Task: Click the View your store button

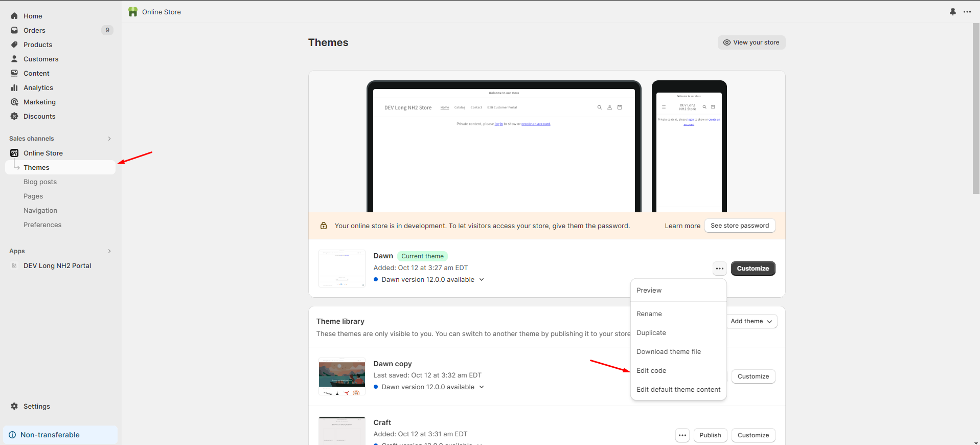Action: tap(751, 42)
